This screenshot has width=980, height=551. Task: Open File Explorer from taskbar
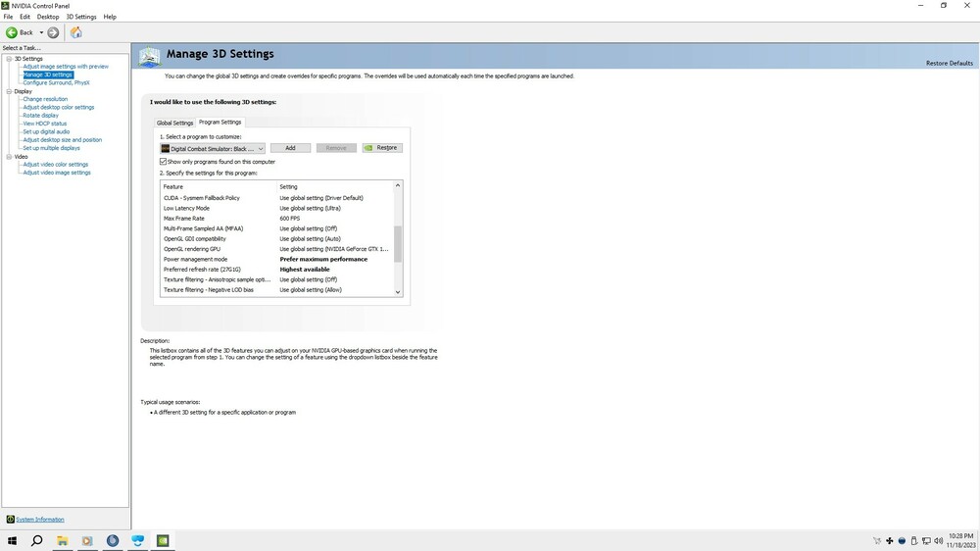tap(63, 540)
